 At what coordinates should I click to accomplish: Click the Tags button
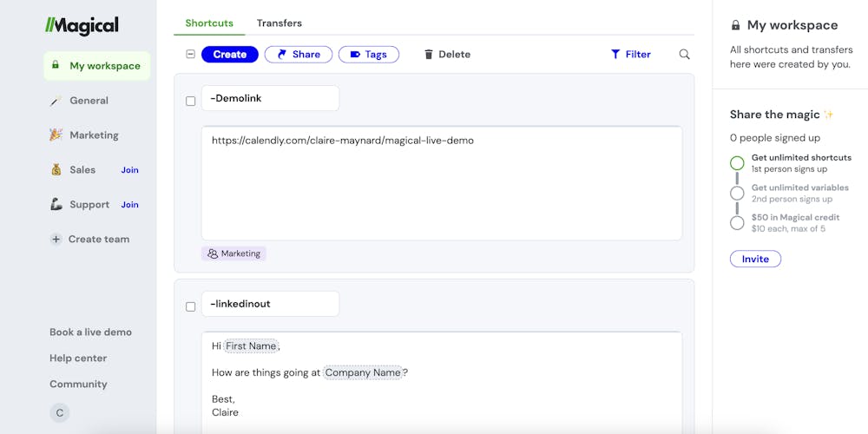click(369, 54)
